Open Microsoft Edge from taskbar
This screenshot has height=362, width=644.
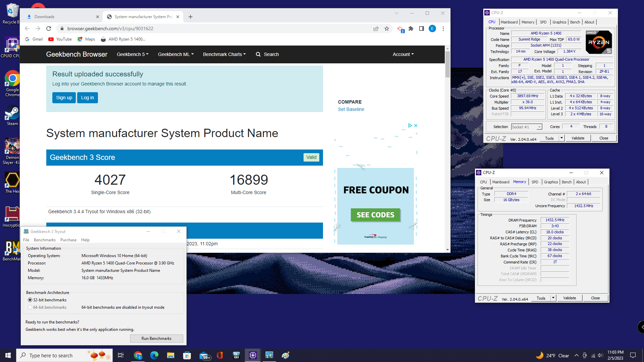[x=154, y=355]
